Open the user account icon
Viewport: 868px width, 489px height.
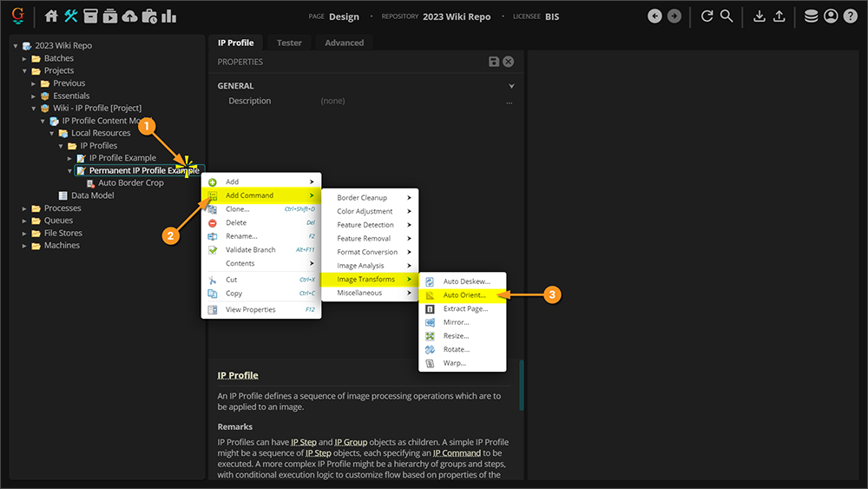pyautogui.click(x=831, y=16)
